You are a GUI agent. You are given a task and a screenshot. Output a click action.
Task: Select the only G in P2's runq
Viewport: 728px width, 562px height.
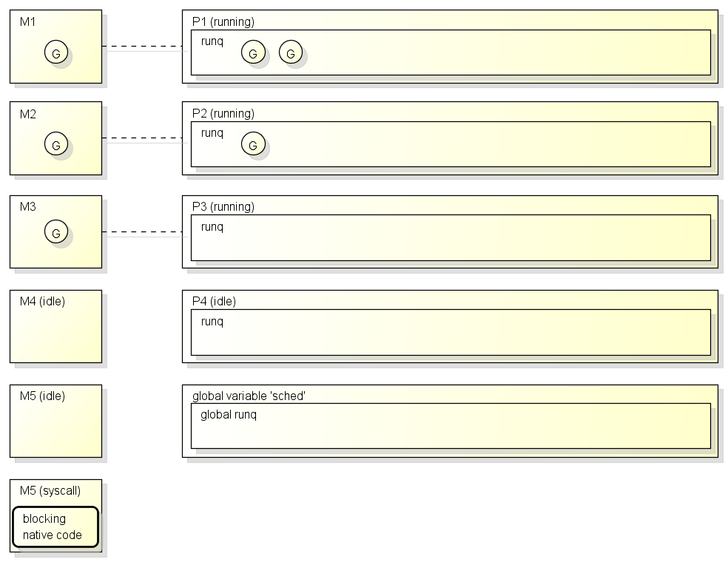pos(253,143)
